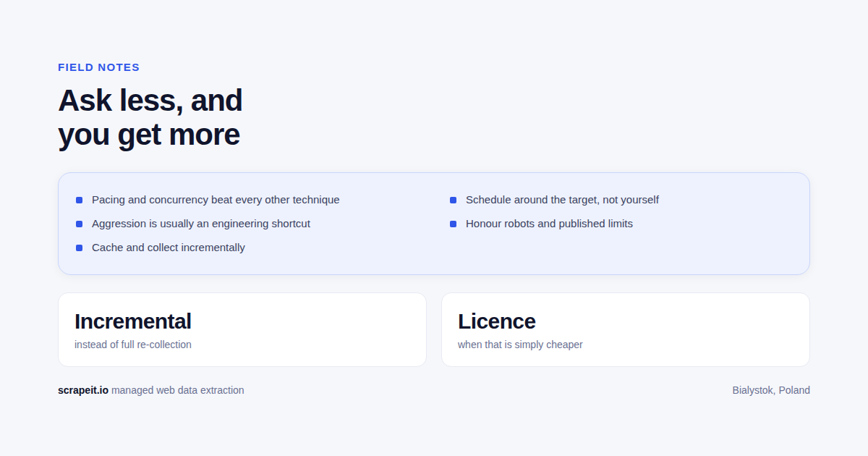This screenshot has height=456, width=868.
Task: Click "Schedule around the target, not yourself"
Action: tap(562, 200)
